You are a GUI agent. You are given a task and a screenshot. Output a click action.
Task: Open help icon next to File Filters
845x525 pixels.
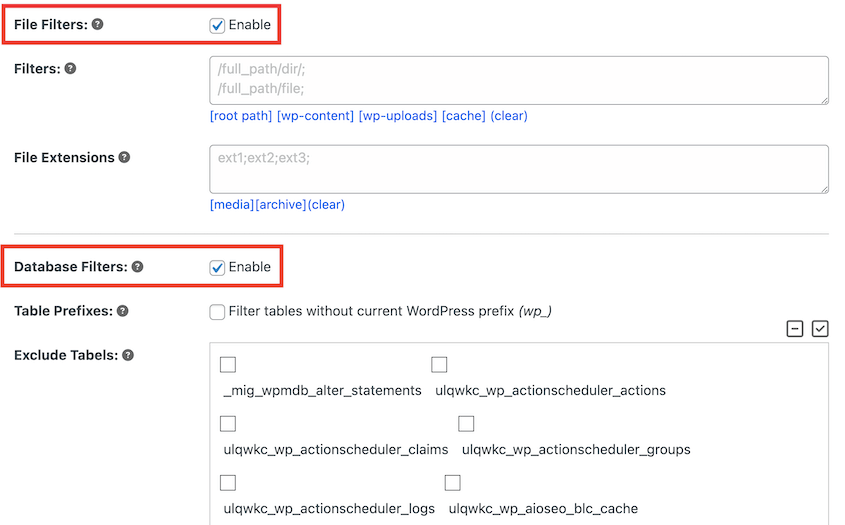(x=98, y=24)
